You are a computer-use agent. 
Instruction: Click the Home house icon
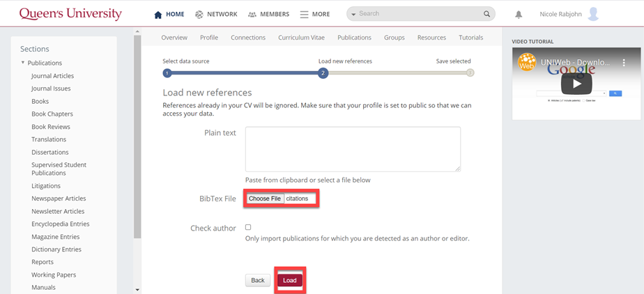click(x=158, y=15)
